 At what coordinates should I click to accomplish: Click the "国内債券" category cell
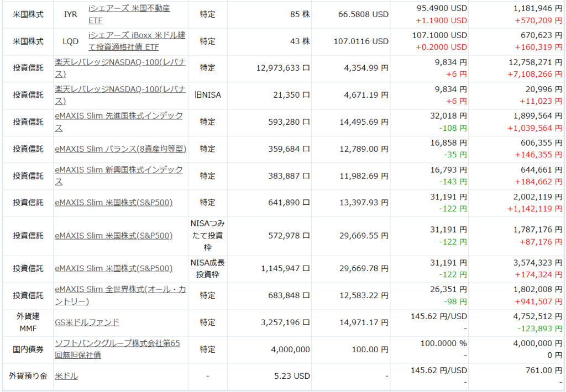point(28,349)
